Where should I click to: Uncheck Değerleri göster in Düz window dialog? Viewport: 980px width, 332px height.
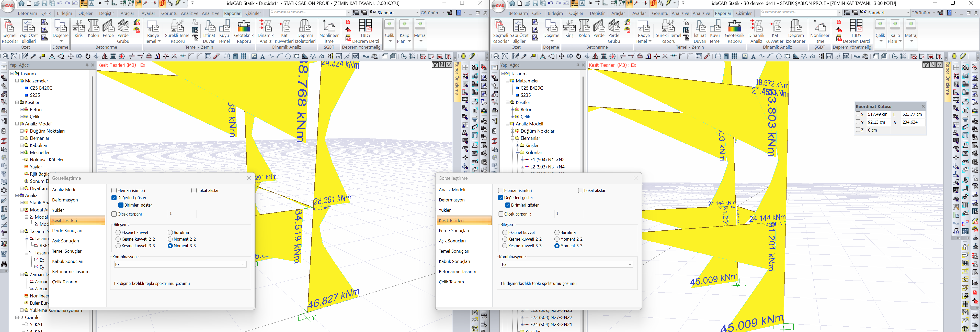click(x=114, y=198)
